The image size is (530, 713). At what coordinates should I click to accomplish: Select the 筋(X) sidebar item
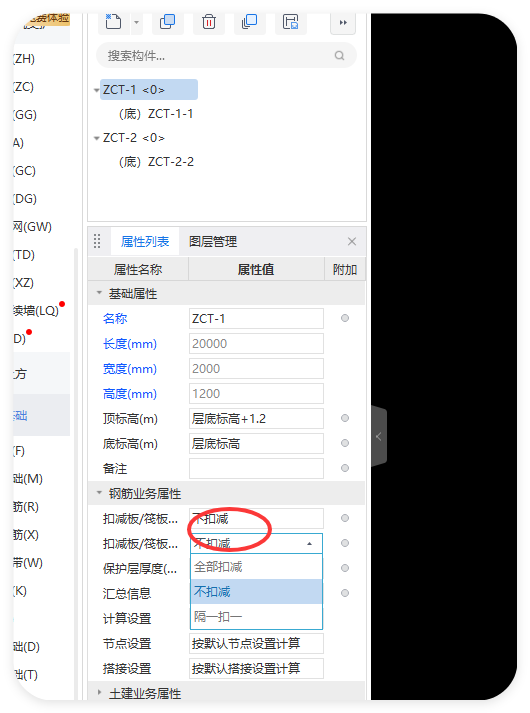click(x=26, y=535)
